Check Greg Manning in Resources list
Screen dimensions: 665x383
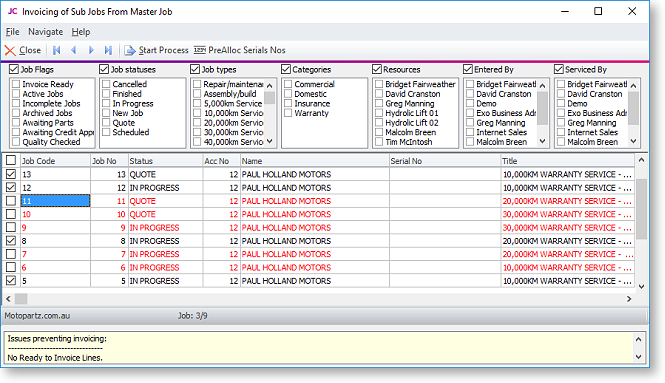(x=379, y=103)
